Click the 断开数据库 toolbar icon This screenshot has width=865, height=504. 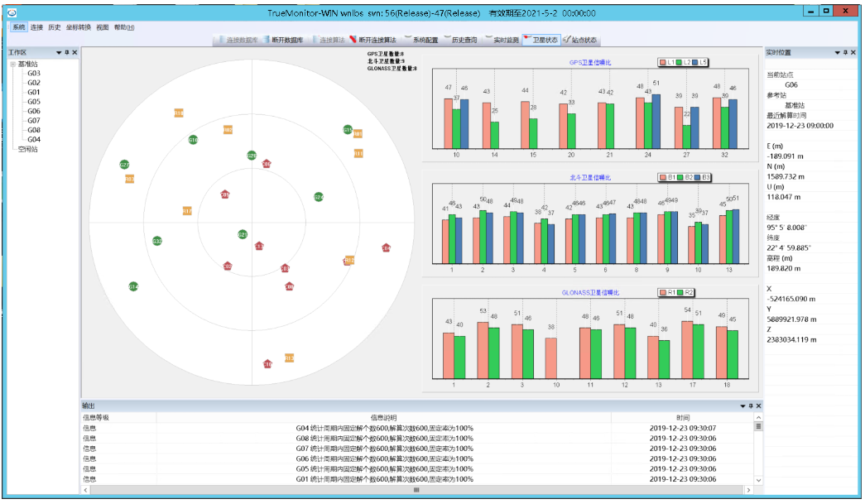click(x=267, y=40)
